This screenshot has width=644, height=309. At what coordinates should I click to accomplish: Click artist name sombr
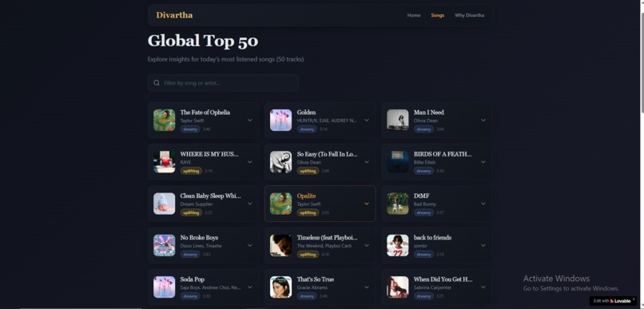click(420, 246)
